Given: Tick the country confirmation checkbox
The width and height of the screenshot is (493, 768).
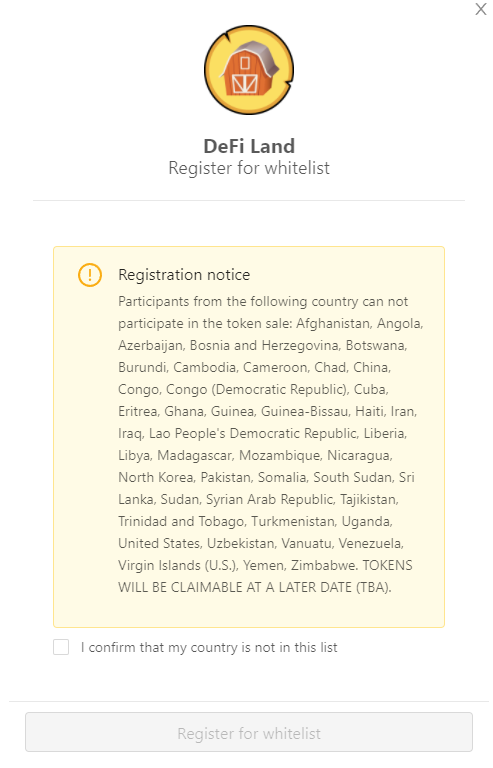Looking at the screenshot, I should pos(61,647).
